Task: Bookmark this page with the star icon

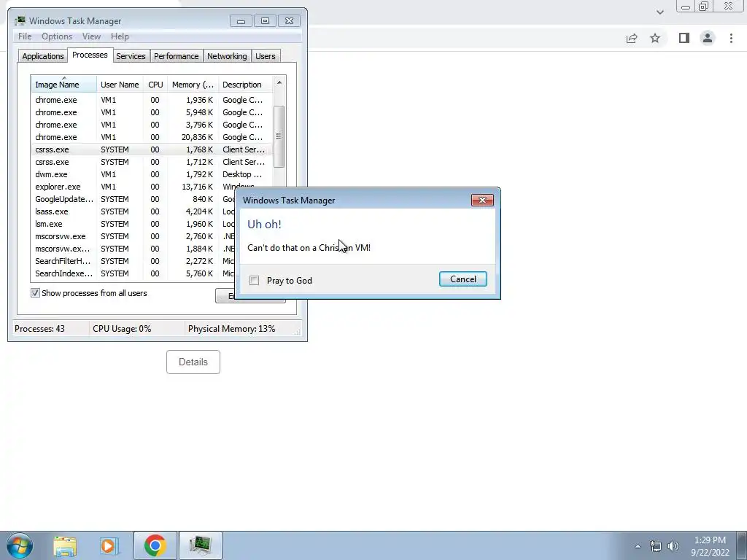Action: coord(655,38)
